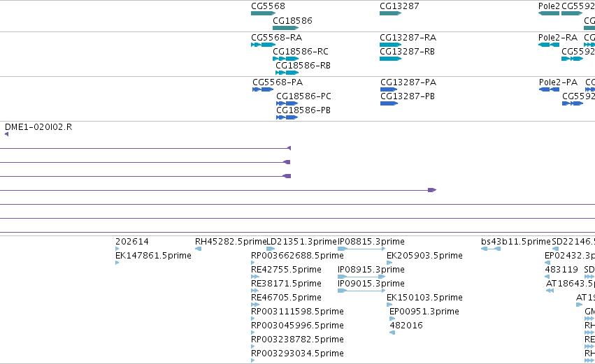Click transcript label CG13287-RA
Image resolution: width=595 pixels, height=364 pixels.
(408, 38)
